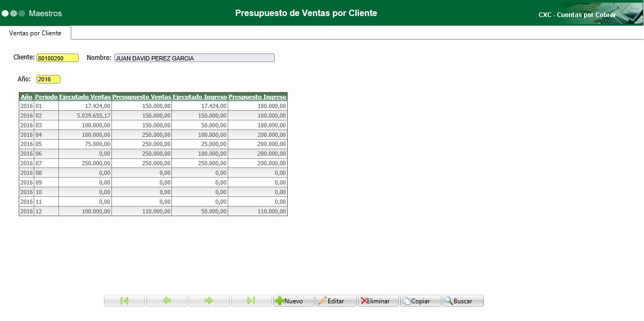
Task: Click the previous record green arrow icon
Action: 167,300
